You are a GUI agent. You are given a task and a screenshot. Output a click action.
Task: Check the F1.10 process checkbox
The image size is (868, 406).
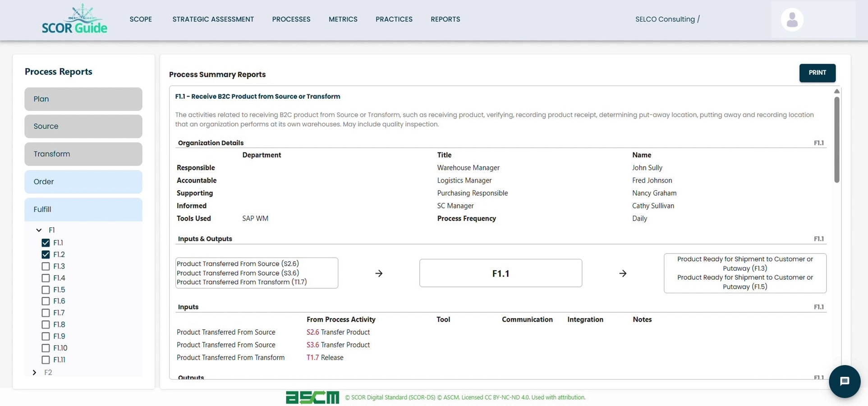(x=46, y=348)
